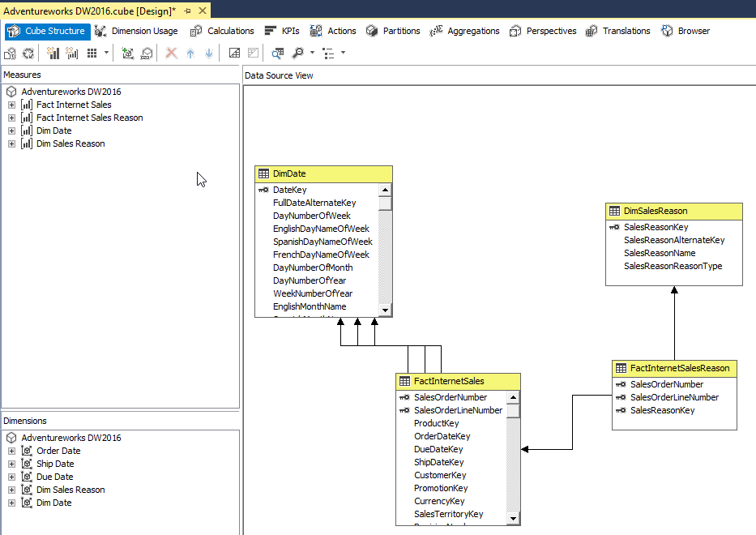Expand Dim Sales Reason in Dimensions pane
This screenshot has width=756, height=535.
click(x=11, y=490)
